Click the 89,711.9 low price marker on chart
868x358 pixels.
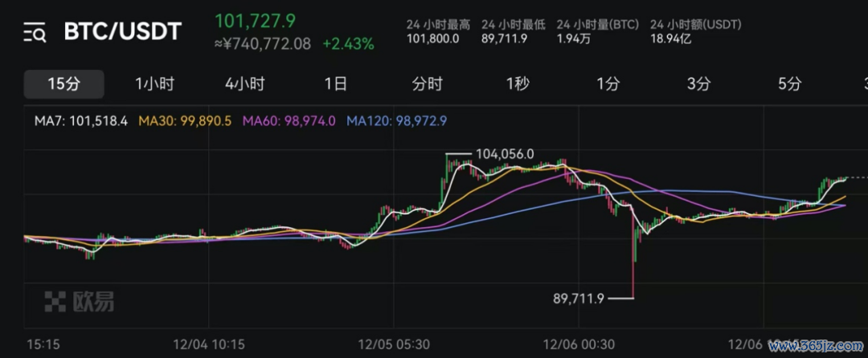click(x=579, y=299)
